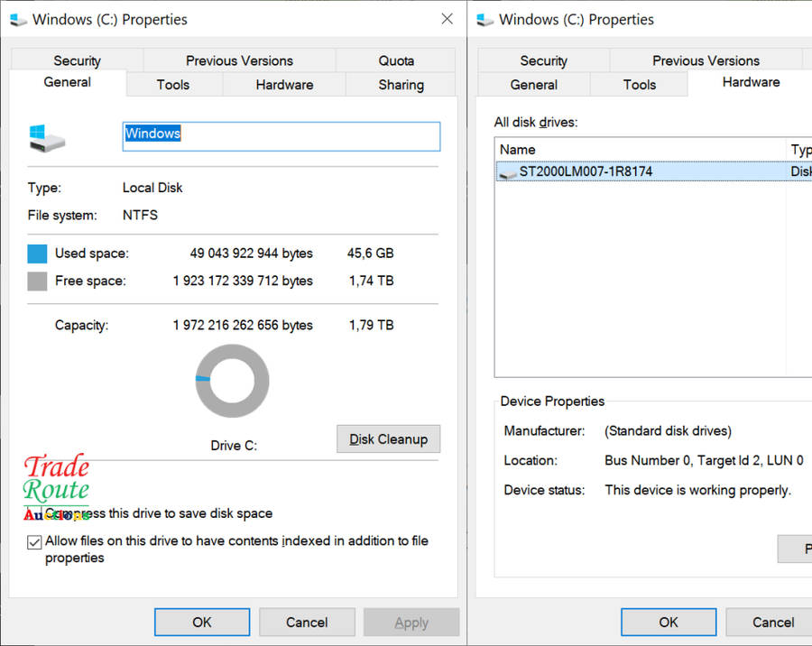Select the Previous Versions tab in the Hardware dialog
812x646 pixels.
tap(706, 60)
